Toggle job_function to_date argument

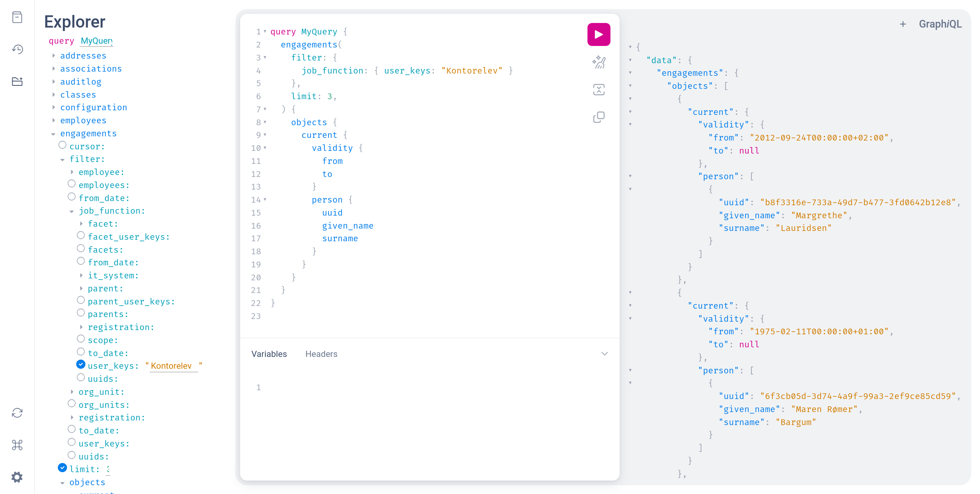81,352
